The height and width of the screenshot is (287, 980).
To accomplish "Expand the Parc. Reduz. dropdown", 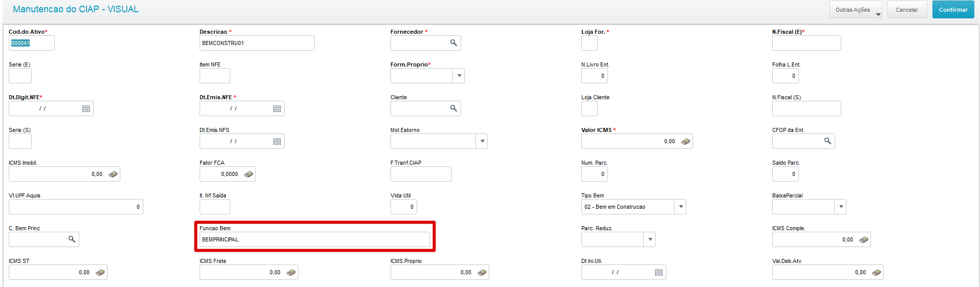I will click(650, 239).
